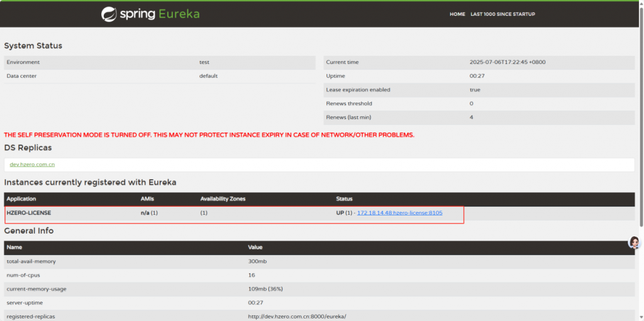
Task: Open the floating assistant avatar icon
Action: point(635,243)
